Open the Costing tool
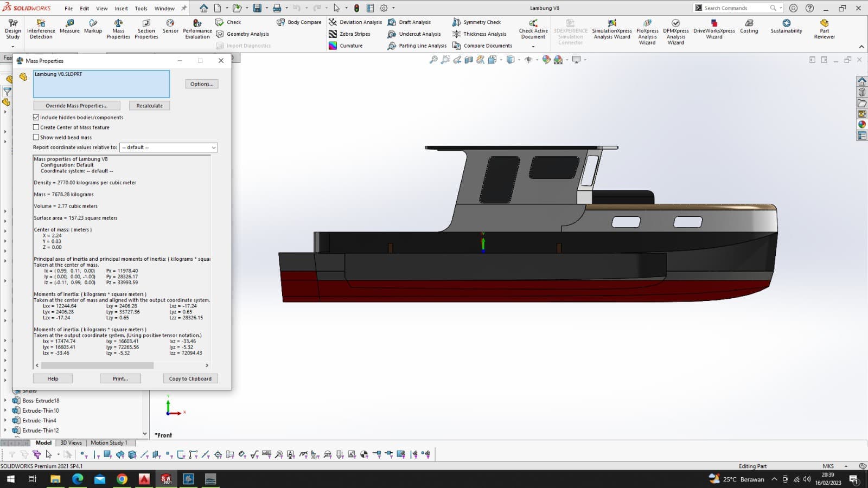Viewport: 868px width, 488px height. tap(749, 27)
